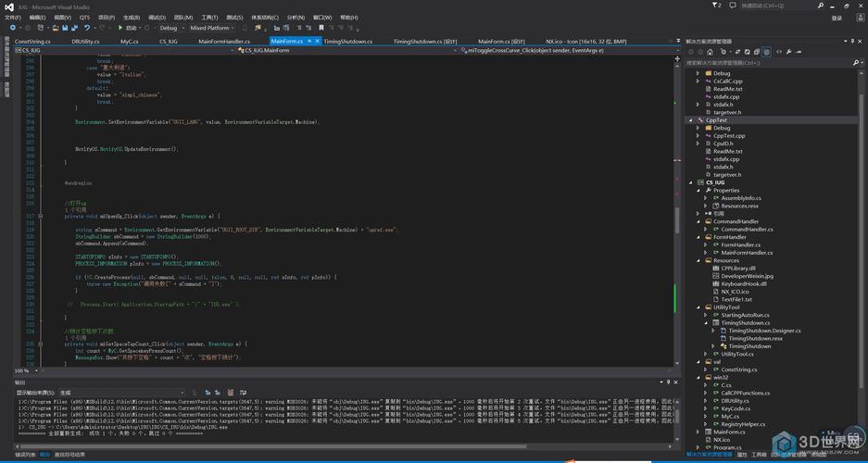The width and height of the screenshot is (868, 463).
Task: Toggle Show All Files in Solution Explorer
Action: point(765,52)
